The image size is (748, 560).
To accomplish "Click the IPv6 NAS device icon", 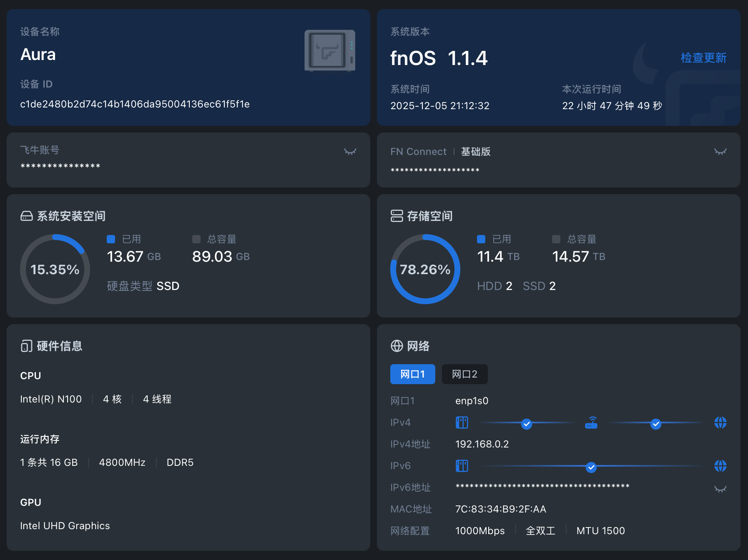I will click(462, 466).
